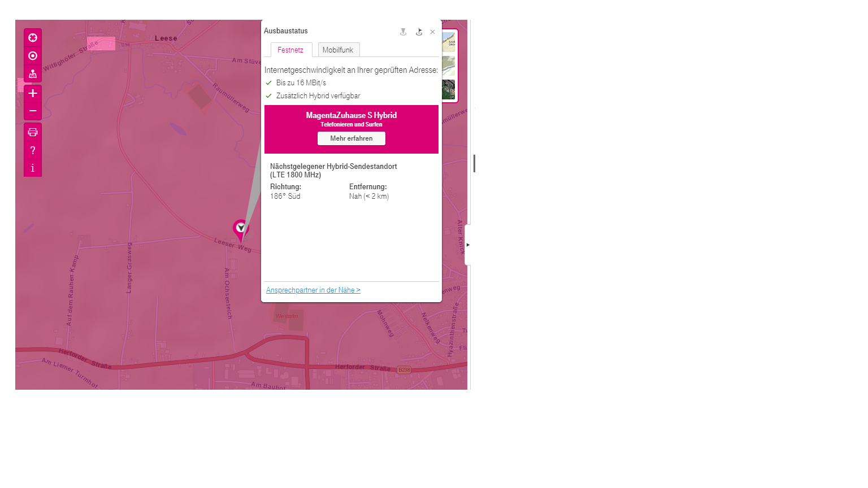Screen dimensions: 868x488
Task: Zoom out with the minus button
Action: pyautogui.click(x=33, y=111)
